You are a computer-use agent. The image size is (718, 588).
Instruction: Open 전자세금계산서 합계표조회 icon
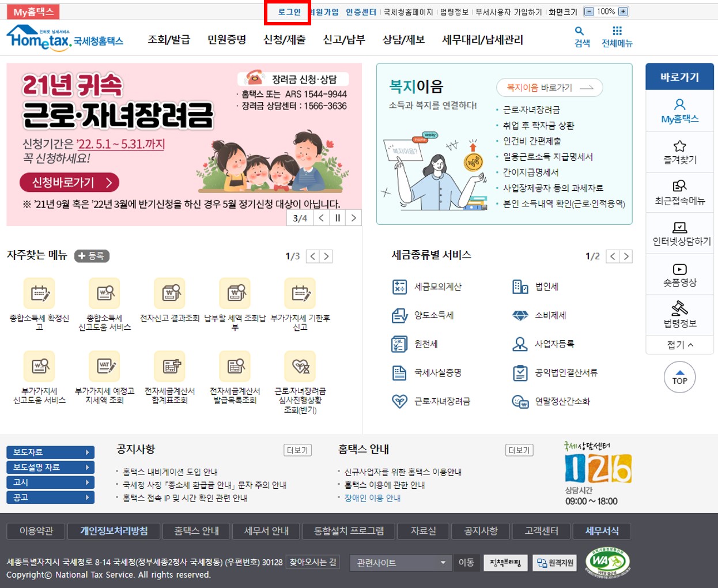click(x=170, y=366)
